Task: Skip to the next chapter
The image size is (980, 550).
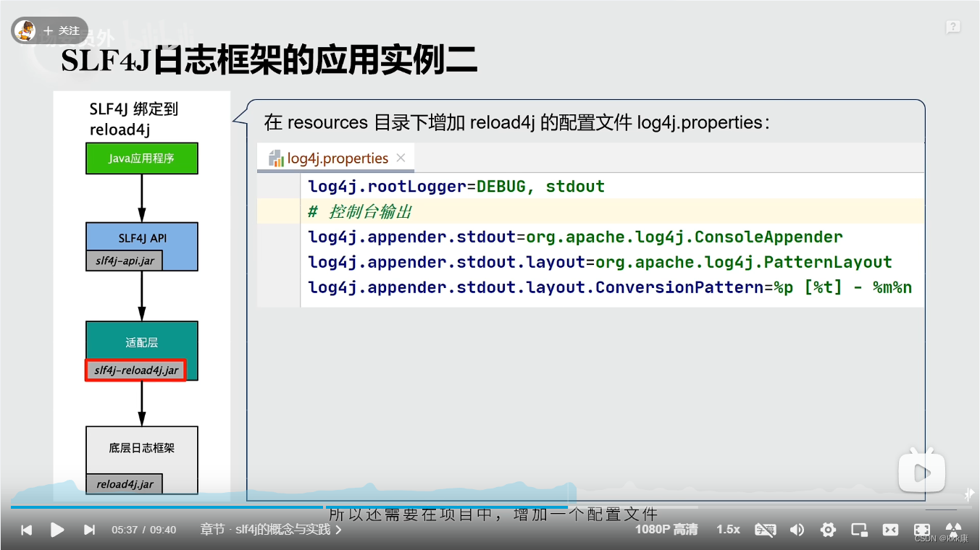Action: click(88, 530)
